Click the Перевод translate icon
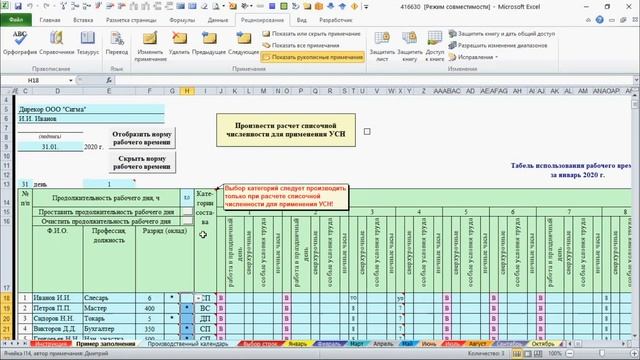Viewport: 640px width, 360px height. (x=117, y=42)
